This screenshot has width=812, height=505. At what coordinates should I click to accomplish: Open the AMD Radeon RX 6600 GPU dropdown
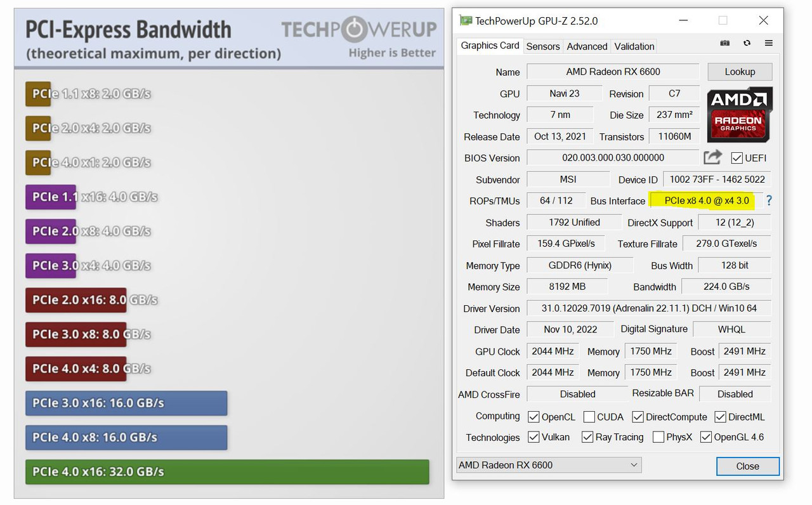pos(549,465)
